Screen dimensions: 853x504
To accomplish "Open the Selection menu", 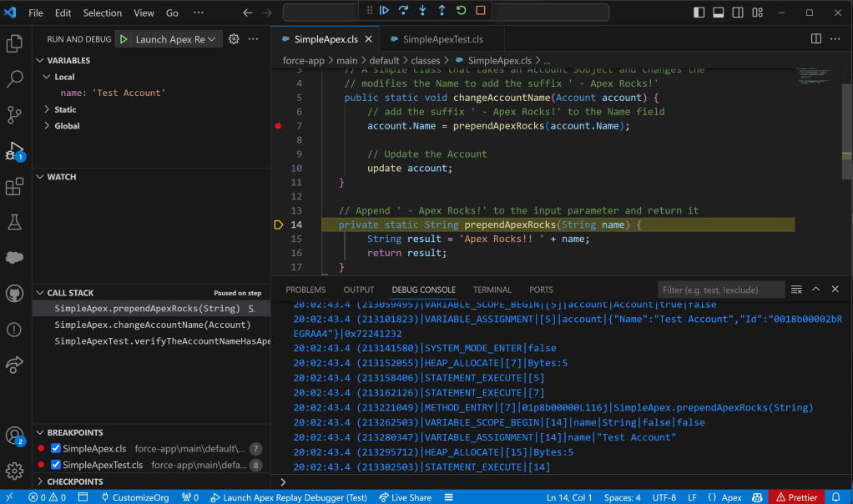I will coord(102,13).
